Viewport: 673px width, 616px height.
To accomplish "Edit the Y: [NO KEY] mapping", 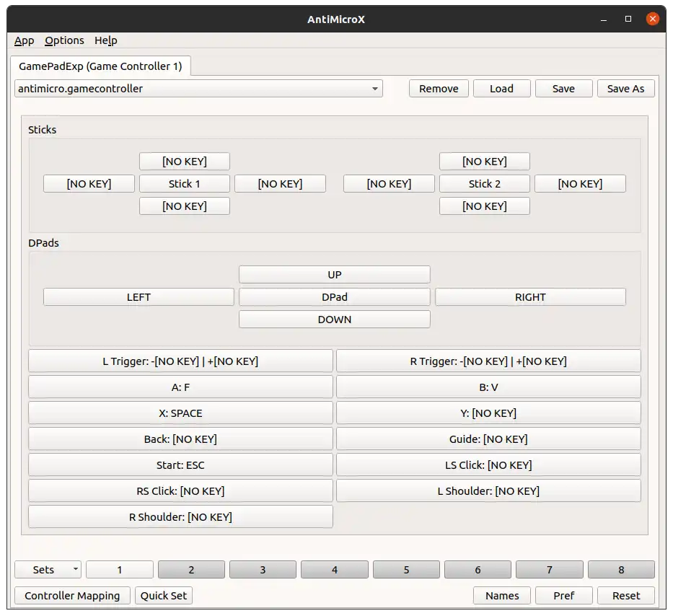I will (x=488, y=413).
